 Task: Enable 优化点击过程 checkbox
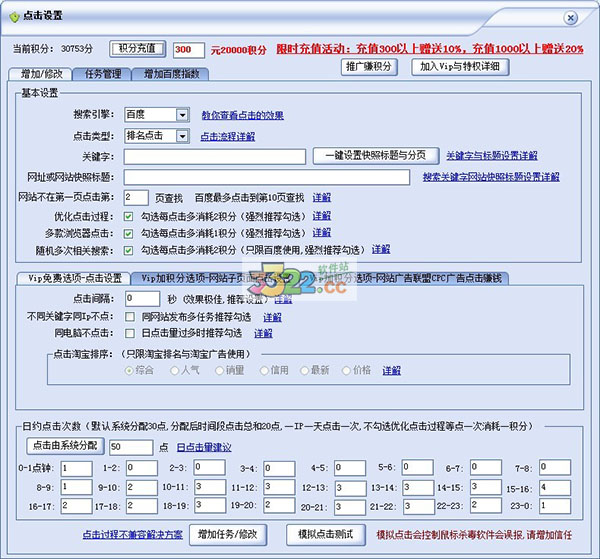point(129,217)
